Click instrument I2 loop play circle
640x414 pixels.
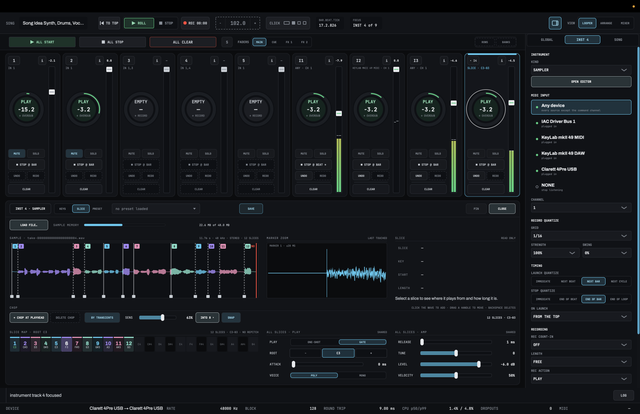371,109
